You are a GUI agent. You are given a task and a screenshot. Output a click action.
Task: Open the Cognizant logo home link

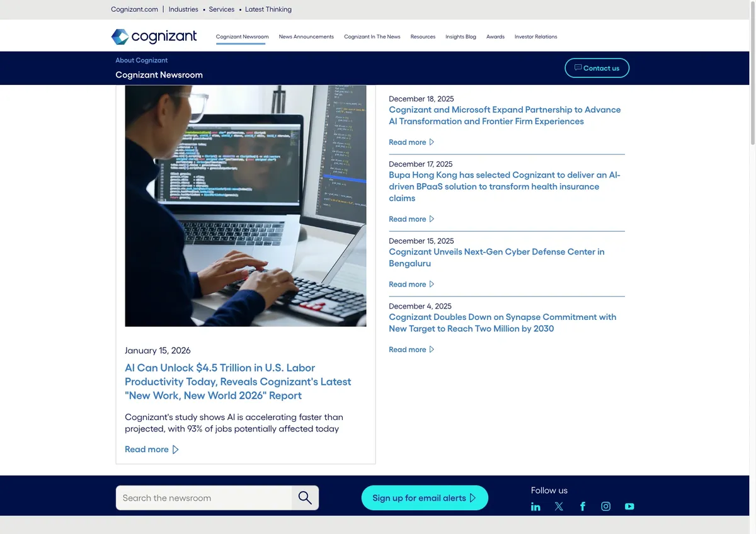click(154, 37)
